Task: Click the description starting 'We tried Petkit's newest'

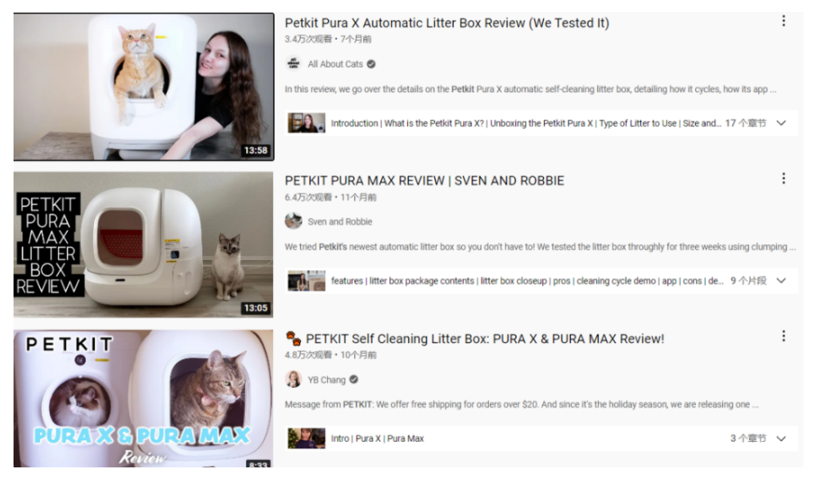Action: [x=541, y=247]
